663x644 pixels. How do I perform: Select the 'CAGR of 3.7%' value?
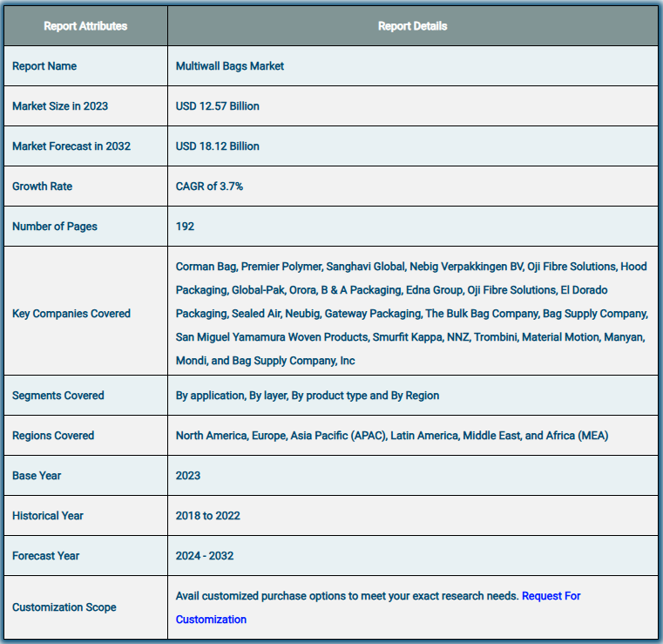209,186
